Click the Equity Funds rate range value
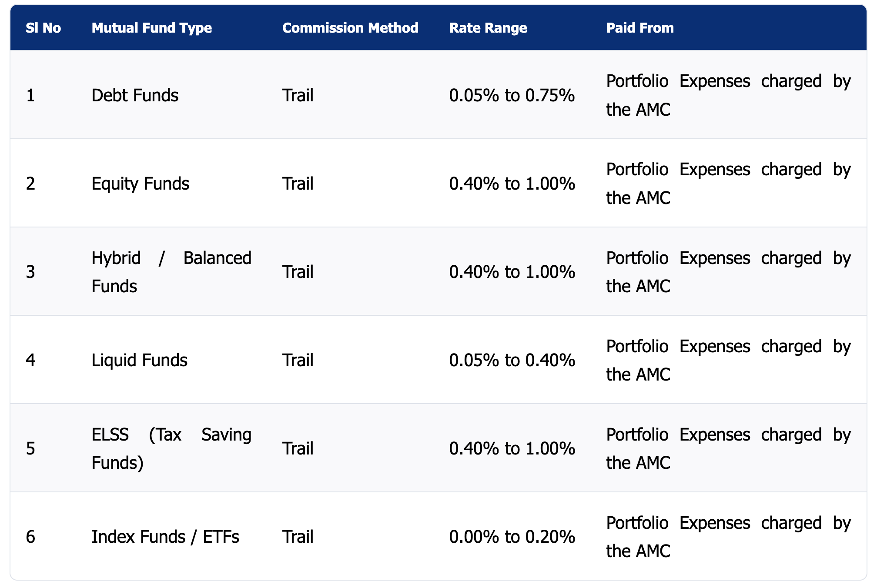The height and width of the screenshot is (588, 877). click(x=512, y=184)
